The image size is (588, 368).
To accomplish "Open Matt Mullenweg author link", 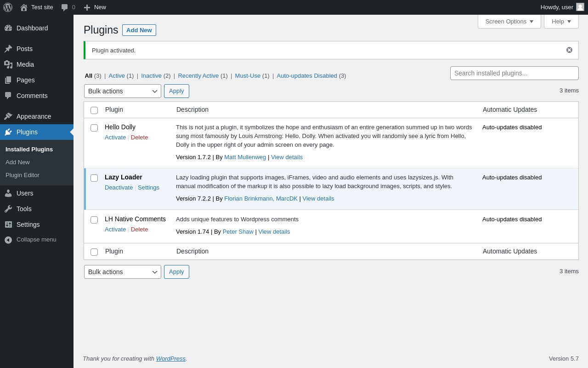I will click(245, 157).
